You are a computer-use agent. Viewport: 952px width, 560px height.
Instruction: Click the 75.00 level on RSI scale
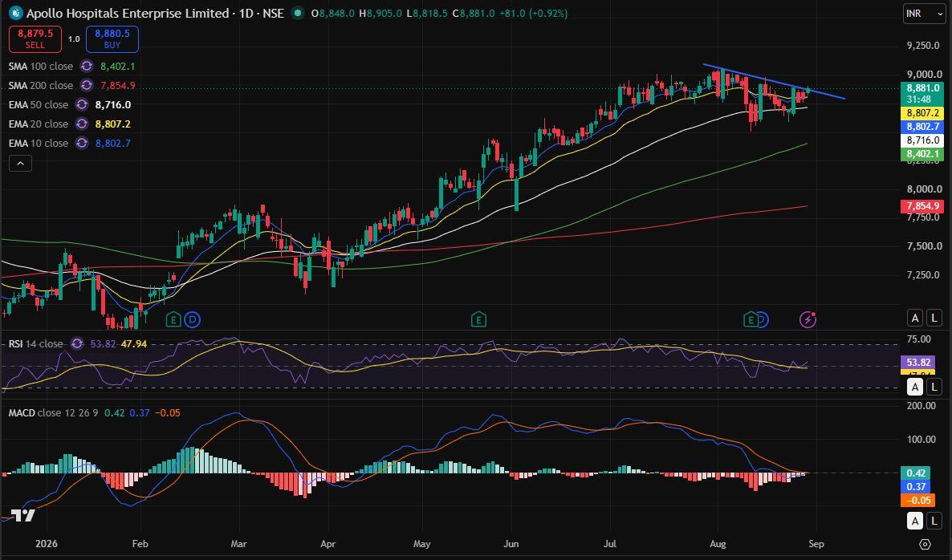pyautogui.click(x=918, y=339)
